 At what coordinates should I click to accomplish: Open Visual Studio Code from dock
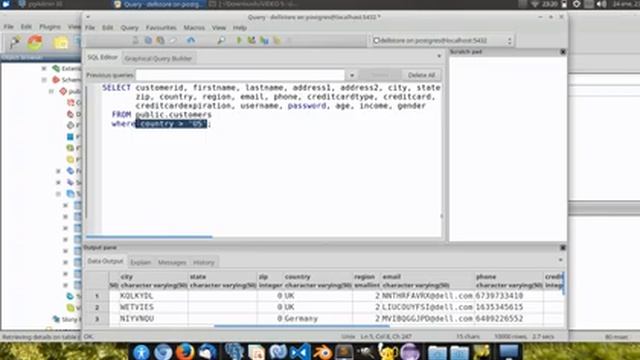point(300,351)
